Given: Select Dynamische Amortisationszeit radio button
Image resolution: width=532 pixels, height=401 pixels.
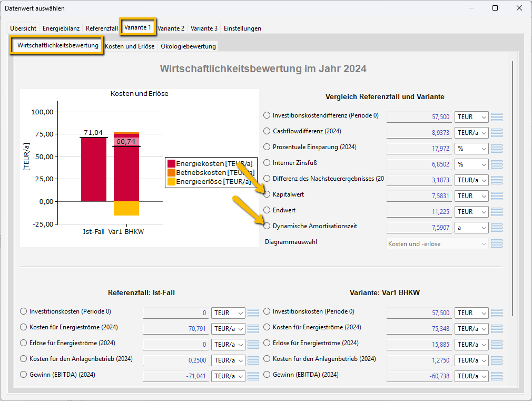Looking at the screenshot, I should click(x=267, y=226).
